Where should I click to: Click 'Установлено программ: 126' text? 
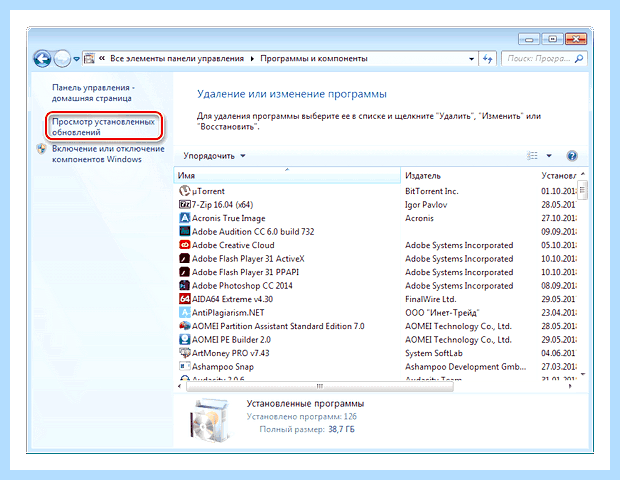coord(302,416)
